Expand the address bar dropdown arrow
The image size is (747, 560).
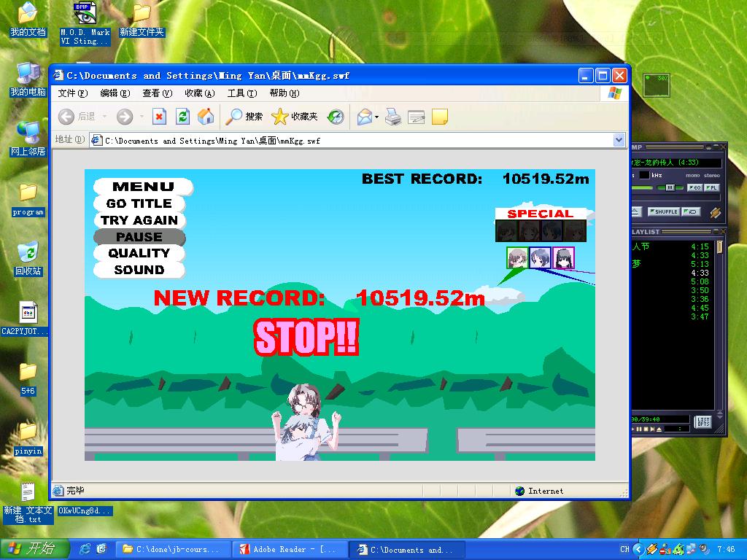[x=619, y=140]
